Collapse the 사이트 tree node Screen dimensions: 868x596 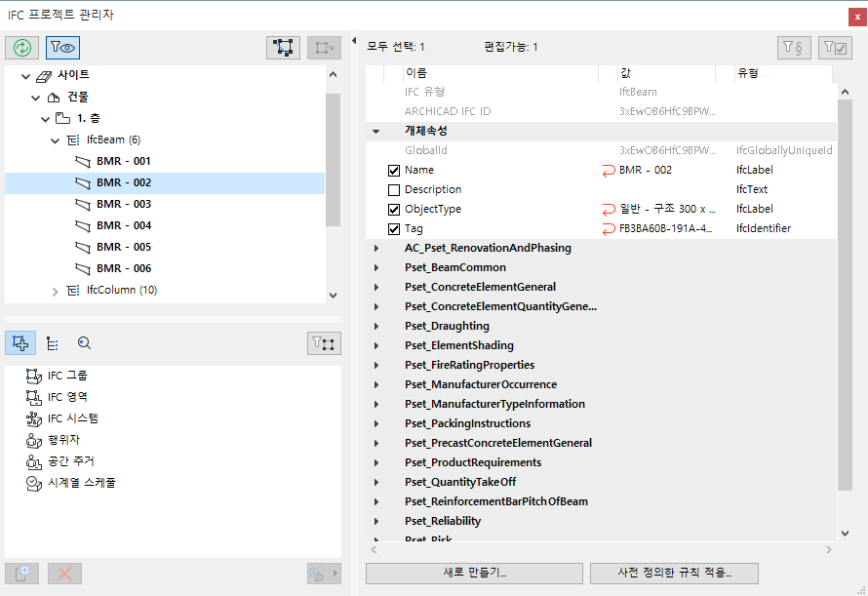[25, 76]
